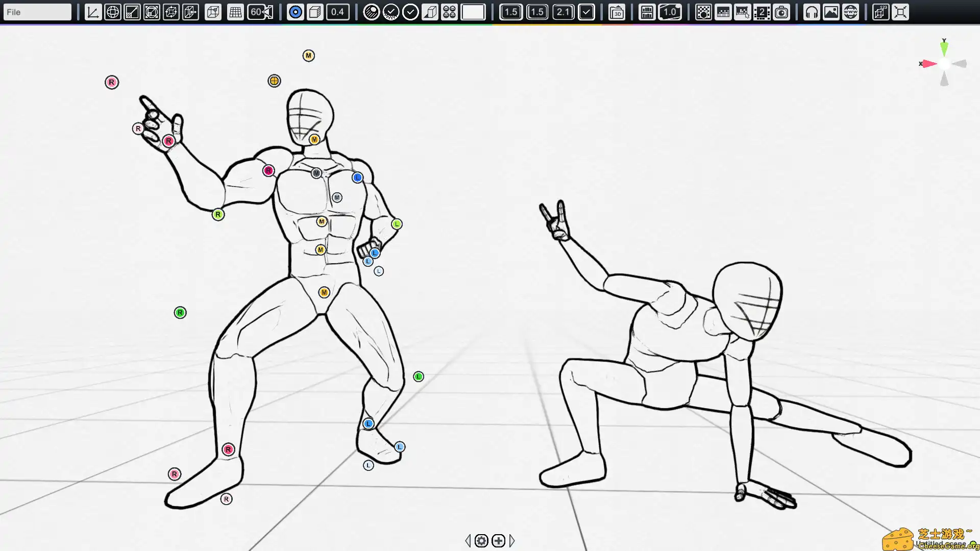
Task: Click the 0.4 value button
Action: (x=337, y=12)
